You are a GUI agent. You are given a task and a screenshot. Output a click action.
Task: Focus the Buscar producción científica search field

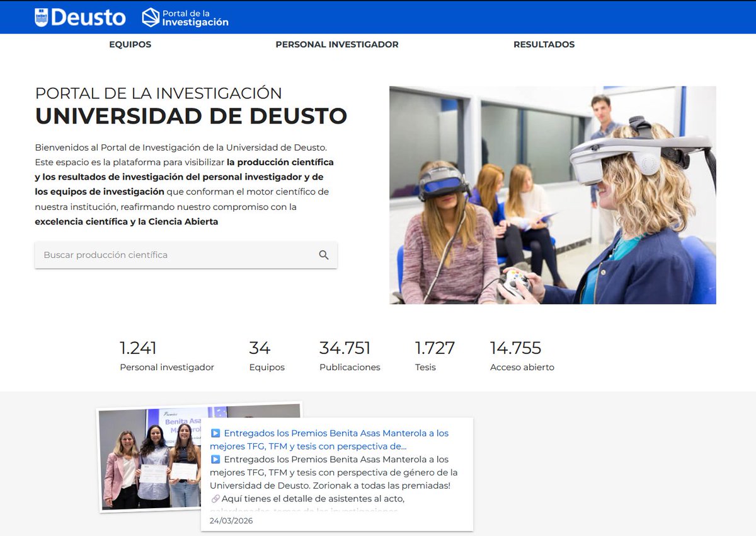186,255
